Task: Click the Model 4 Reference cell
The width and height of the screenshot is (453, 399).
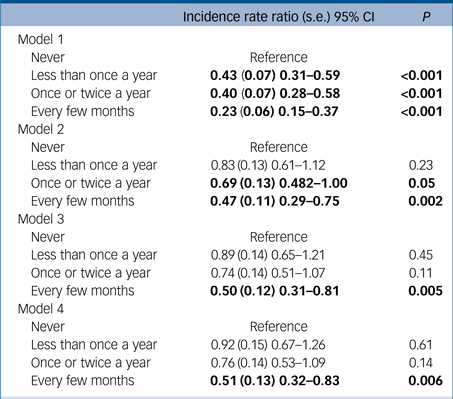Action: (279, 327)
